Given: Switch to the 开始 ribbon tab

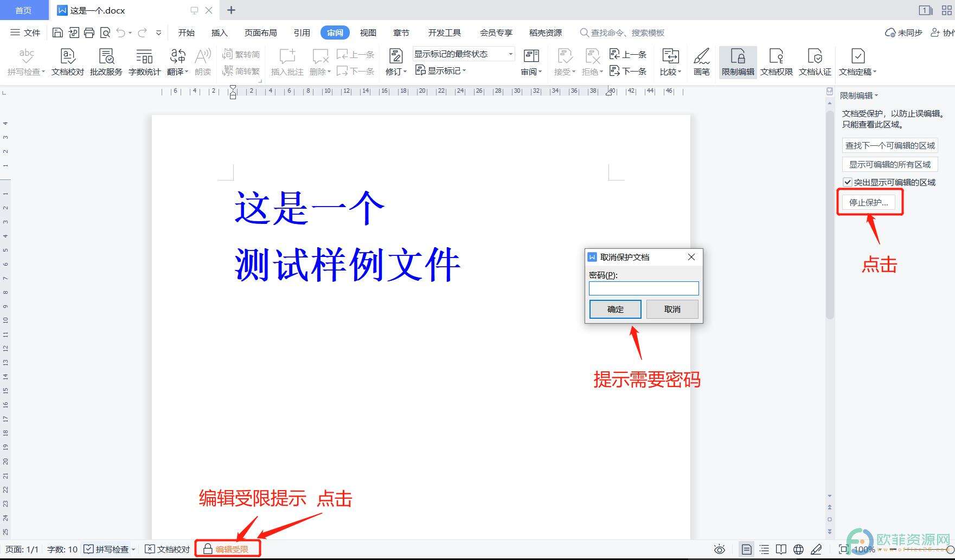Looking at the screenshot, I should coord(186,33).
